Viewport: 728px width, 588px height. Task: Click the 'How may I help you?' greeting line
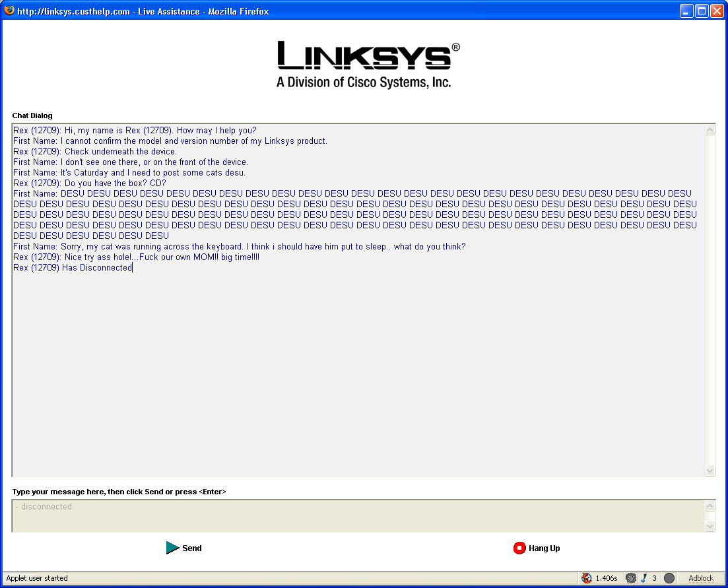click(x=135, y=131)
